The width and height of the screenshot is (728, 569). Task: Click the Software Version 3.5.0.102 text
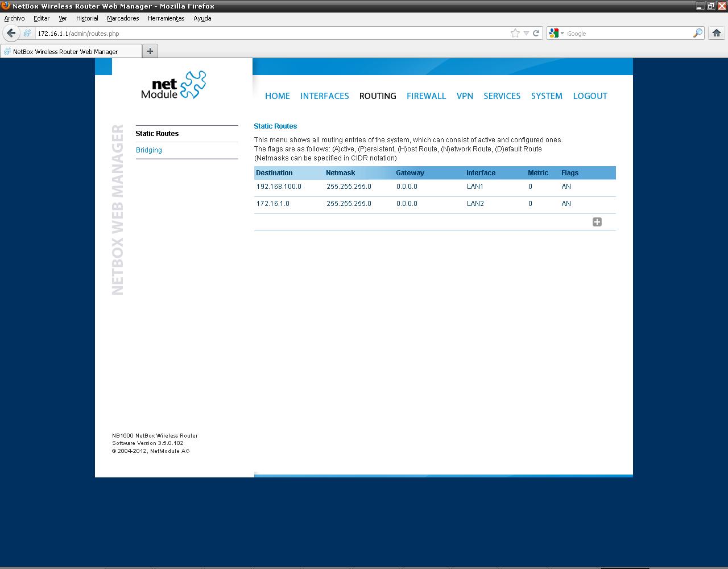(x=148, y=443)
